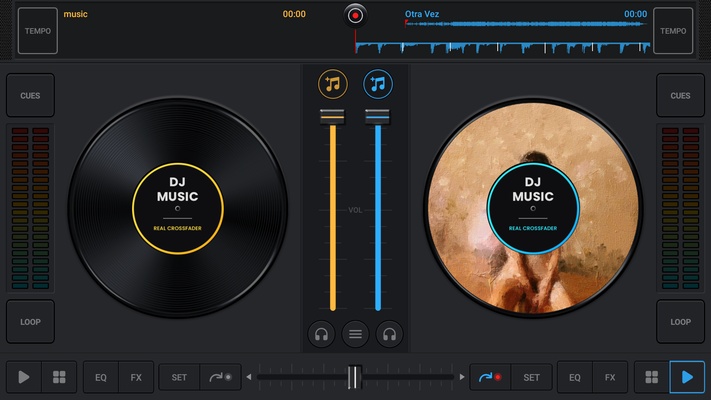This screenshot has width=711, height=400.
Task: Click the left deck 00:00 timer
Action: (294, 14)
